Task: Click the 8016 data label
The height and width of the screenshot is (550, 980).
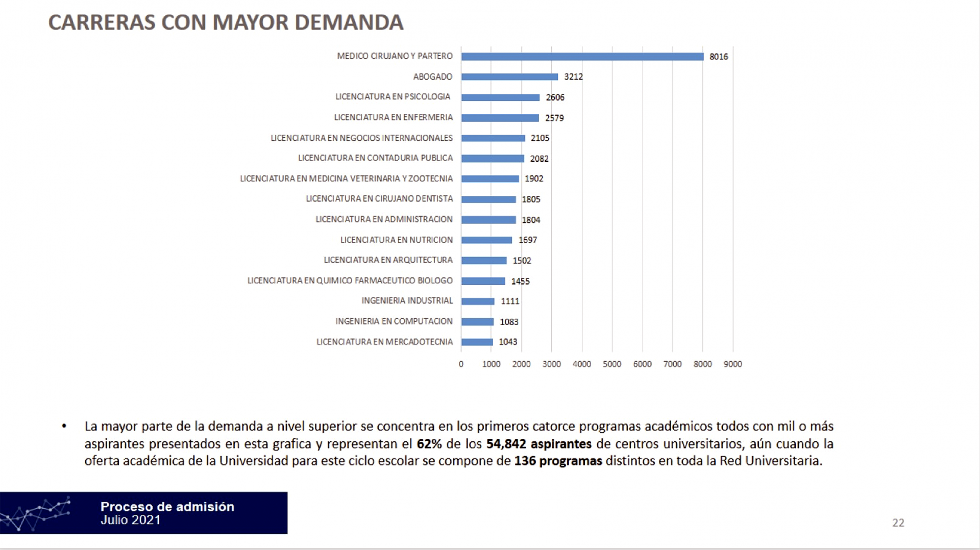Action: tap(719, 57)
